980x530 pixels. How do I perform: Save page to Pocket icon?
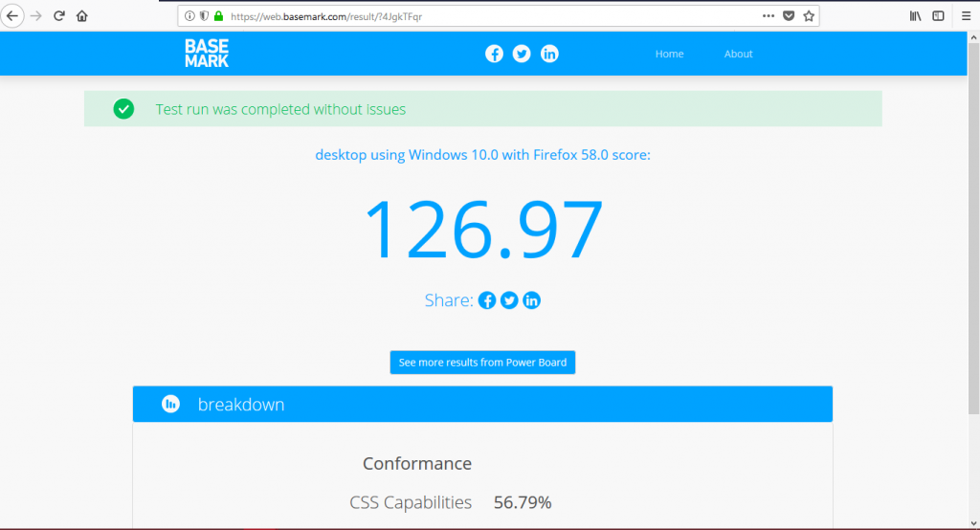click(x=789, y=16)
